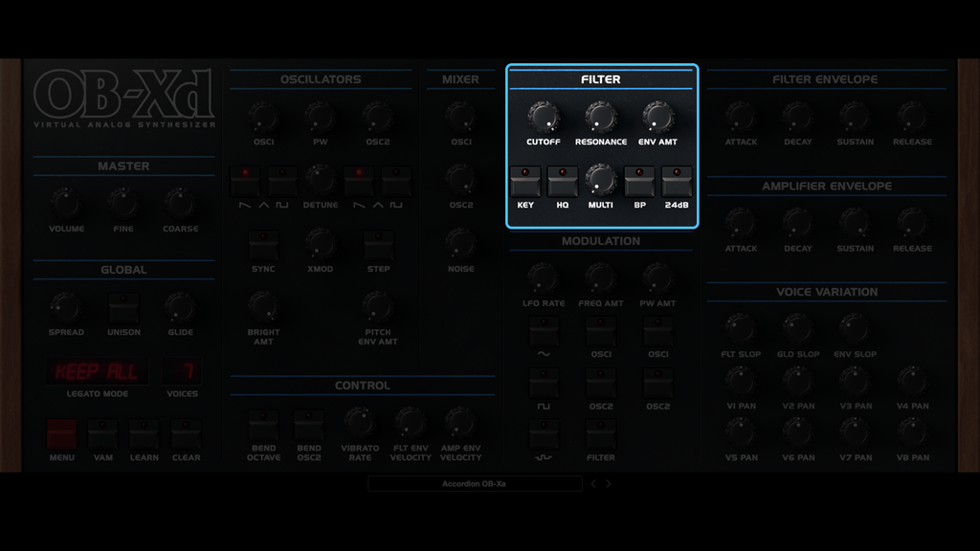The width and height of the screenshot is (980, 551).
Task: Open the preset name box showing Accordion OB-Xa
Action: 477,483
